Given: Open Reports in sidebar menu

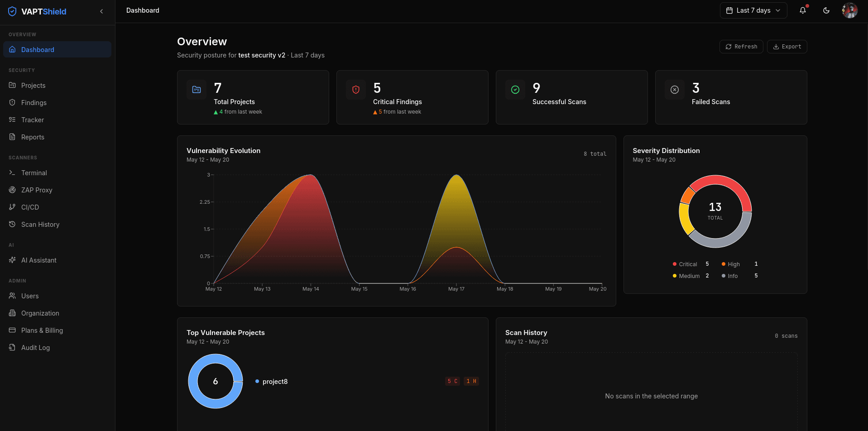Looking at the screenshot, I should 57,137.
